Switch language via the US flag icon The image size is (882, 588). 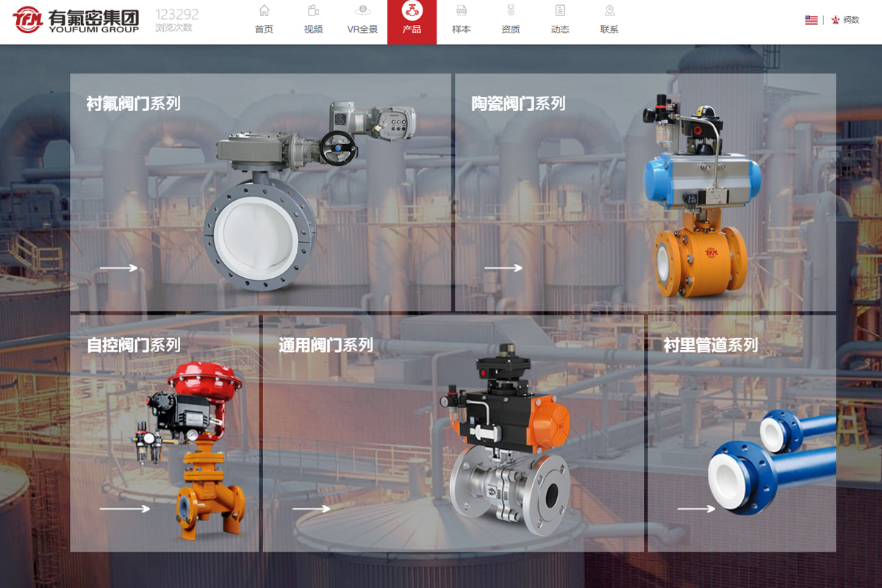[811, 20]
